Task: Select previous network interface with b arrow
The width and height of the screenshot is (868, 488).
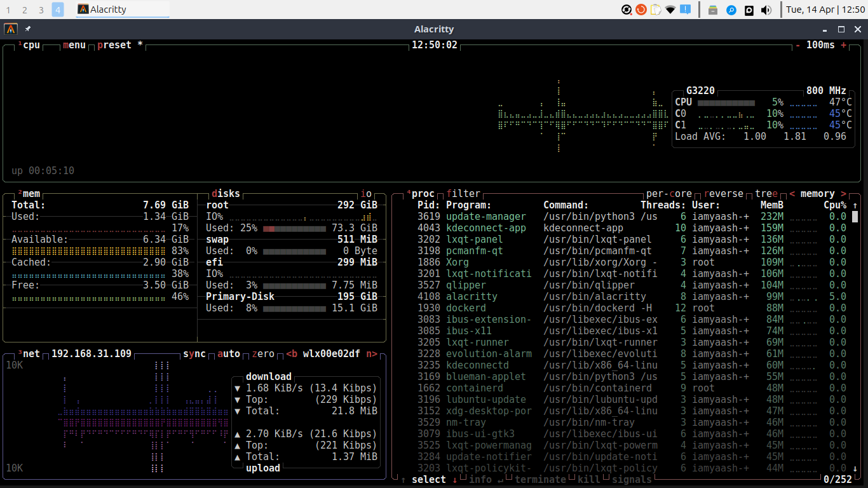Action: point(292,354)
